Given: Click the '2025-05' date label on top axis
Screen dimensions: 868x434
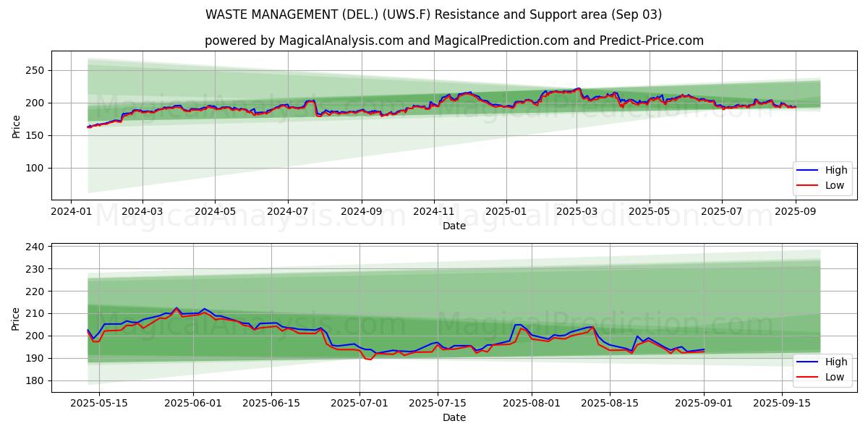Looking at the screenshot, I should [649, 212].
